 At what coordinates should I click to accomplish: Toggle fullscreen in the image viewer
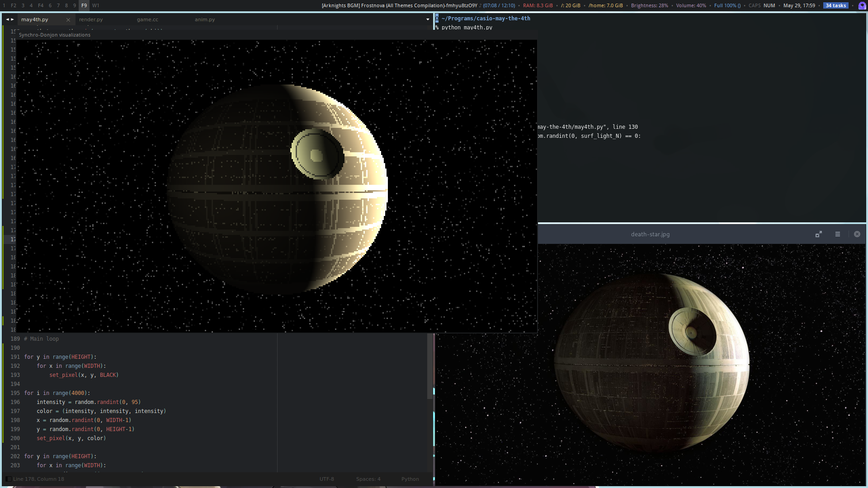coord(819,234)
